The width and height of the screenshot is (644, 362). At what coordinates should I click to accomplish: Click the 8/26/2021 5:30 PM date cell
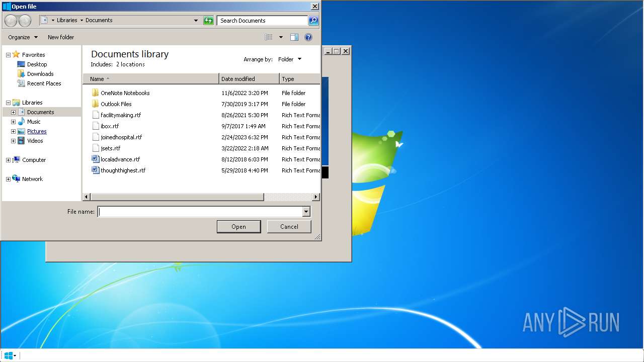245,115
